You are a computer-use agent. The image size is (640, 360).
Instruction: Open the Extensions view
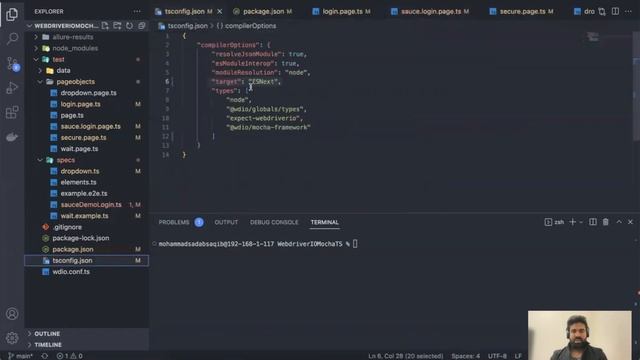pyautogui.click(x=12, y=112)
